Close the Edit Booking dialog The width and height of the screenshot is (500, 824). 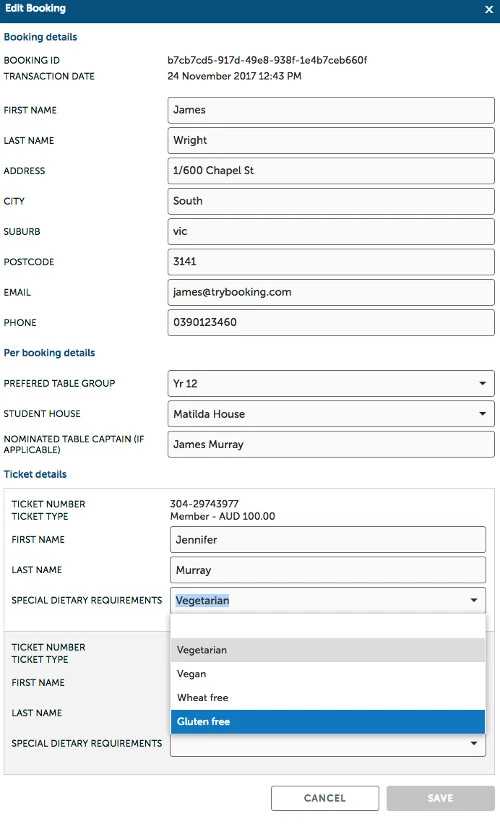488,9
